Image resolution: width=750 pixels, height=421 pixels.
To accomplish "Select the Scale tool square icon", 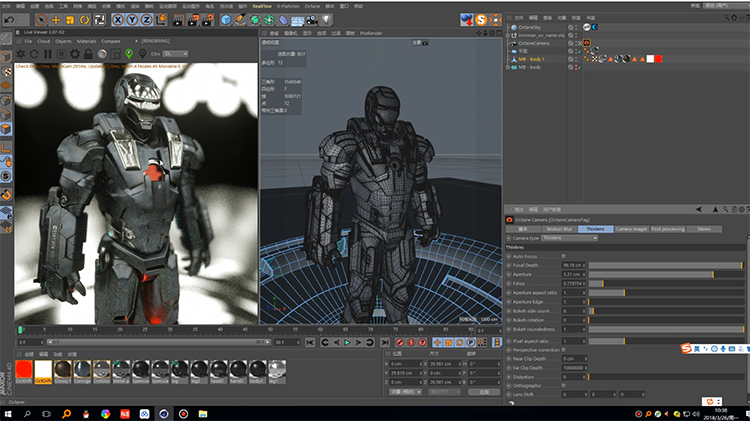I will click(x=70, y=20).
